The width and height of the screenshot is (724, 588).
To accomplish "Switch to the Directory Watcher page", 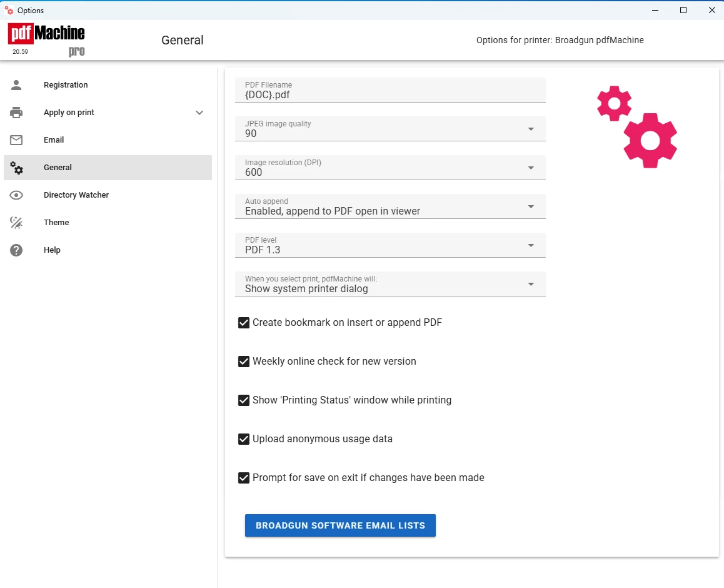I will pos(108,195).
